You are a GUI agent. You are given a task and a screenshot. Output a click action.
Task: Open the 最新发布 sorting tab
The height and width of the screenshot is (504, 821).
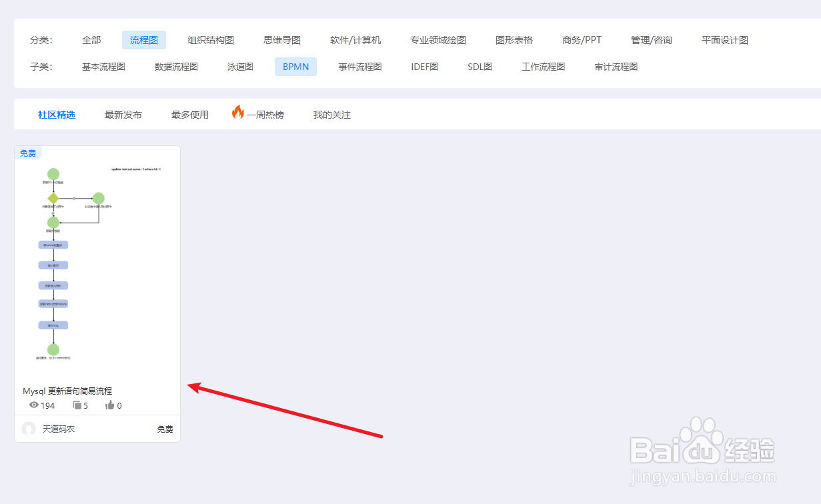tap(123, 113)
